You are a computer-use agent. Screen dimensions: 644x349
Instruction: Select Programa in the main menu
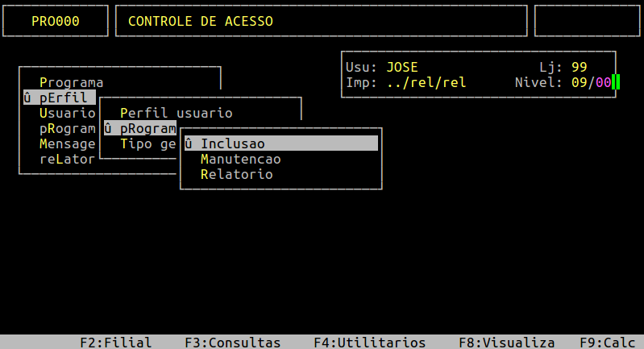(71, 82)
